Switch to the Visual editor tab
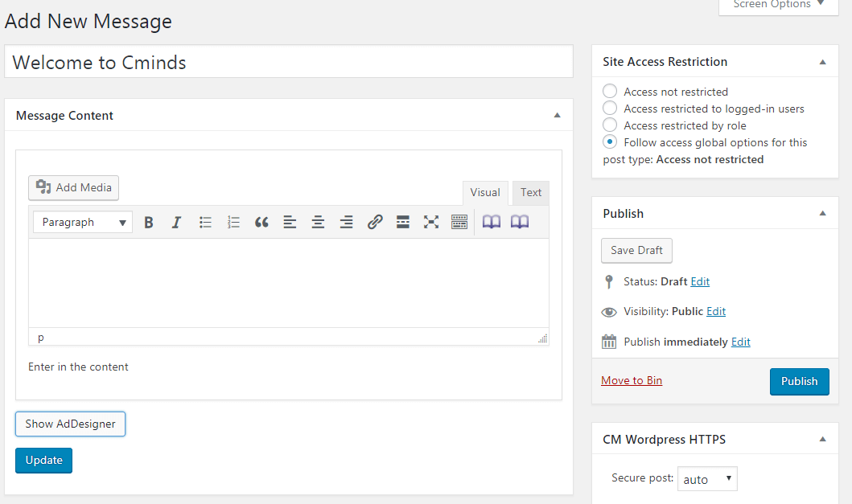Image resolution: width=852 pixels, height=504 pixels. (485, 193)
